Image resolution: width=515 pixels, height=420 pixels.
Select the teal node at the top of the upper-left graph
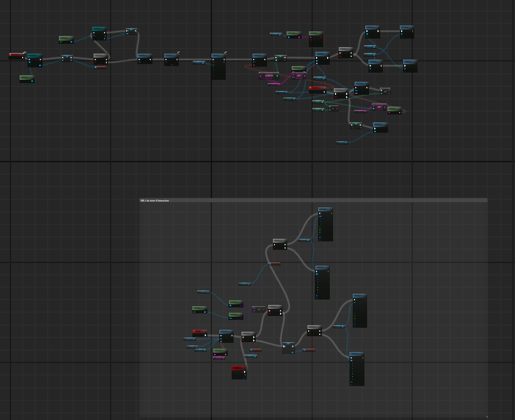(x=99, y=33)
